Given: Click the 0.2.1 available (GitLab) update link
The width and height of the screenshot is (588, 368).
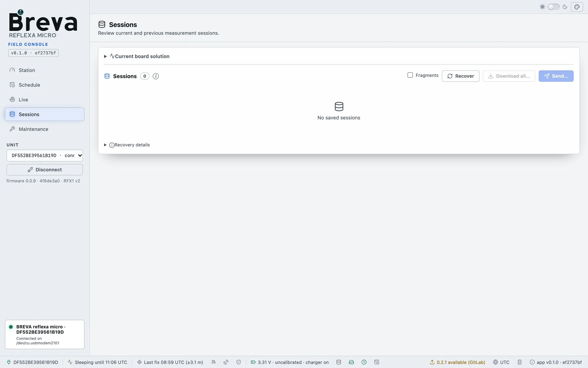Looking at the screenshot, I should coord(457,362).
